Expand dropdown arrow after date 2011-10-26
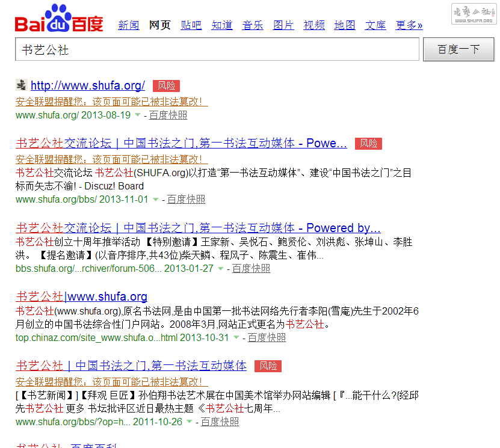 point(190,422)
